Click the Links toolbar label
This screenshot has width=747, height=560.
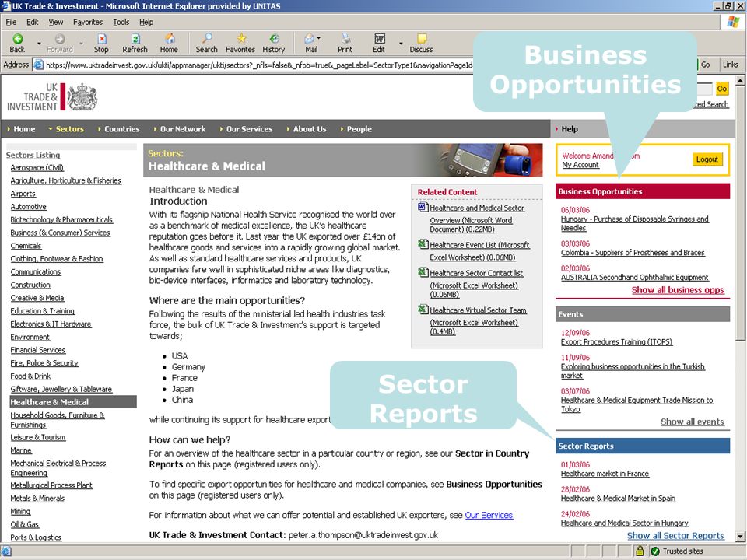click(730, 65)
